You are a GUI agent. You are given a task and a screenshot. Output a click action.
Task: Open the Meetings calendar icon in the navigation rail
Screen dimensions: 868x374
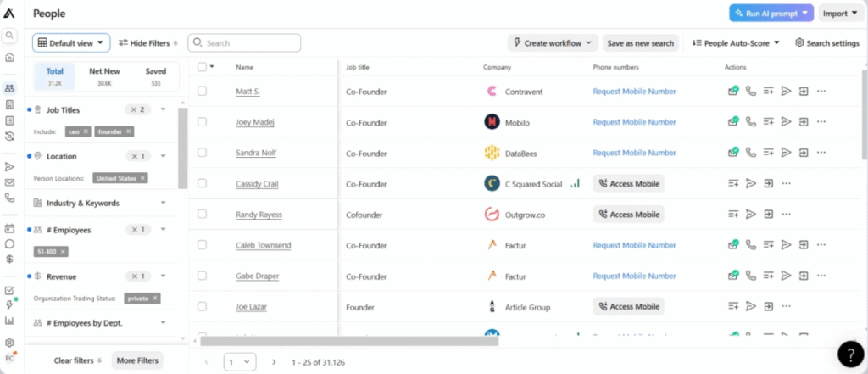9,228
